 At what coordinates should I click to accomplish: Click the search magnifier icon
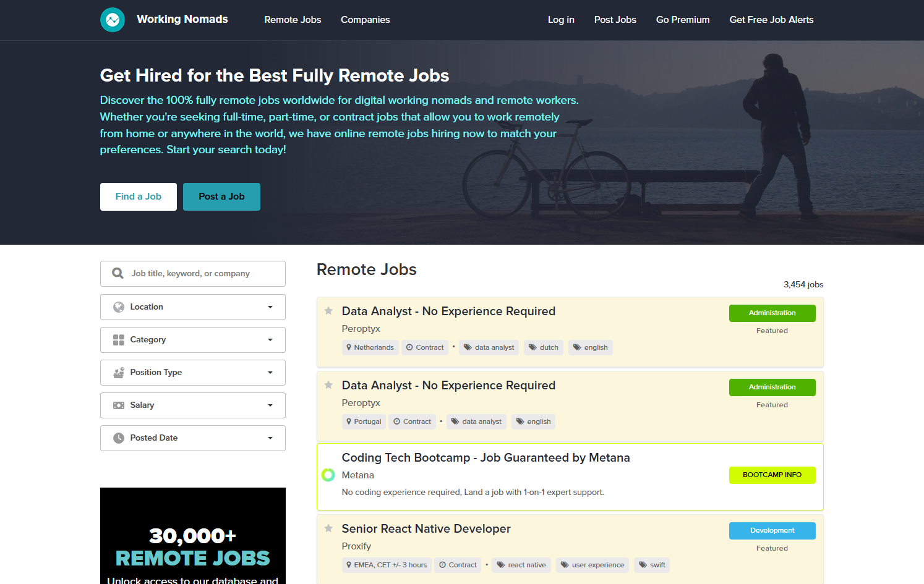[118, 273]
